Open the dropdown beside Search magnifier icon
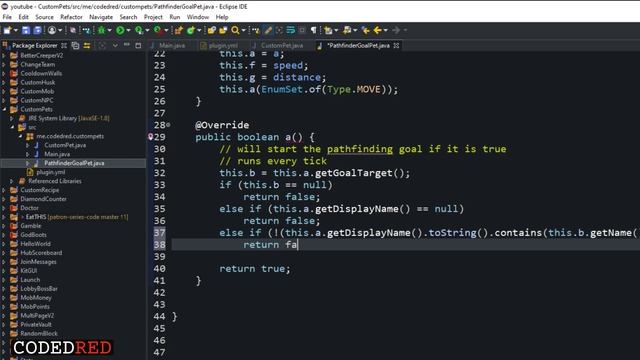640x360 pixels. click(x=244, y=30)
